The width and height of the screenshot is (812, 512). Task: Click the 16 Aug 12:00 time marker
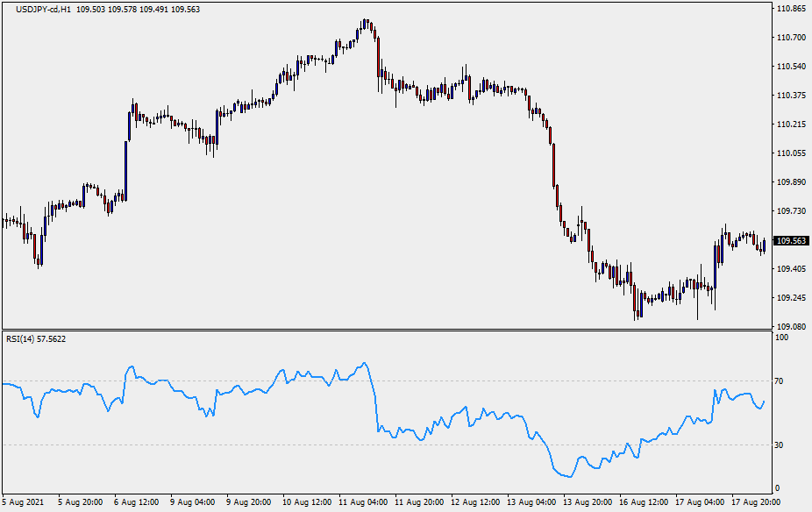(644, 503)
